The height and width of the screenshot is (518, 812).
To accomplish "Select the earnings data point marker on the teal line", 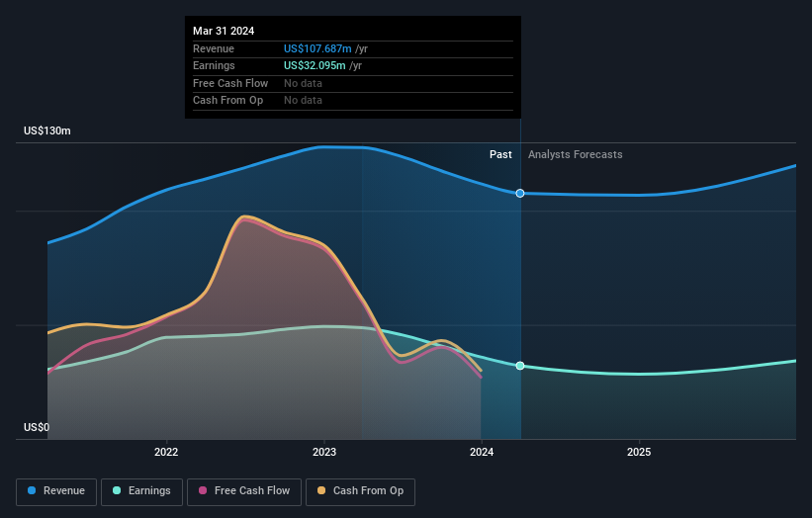I will point(520,366).
